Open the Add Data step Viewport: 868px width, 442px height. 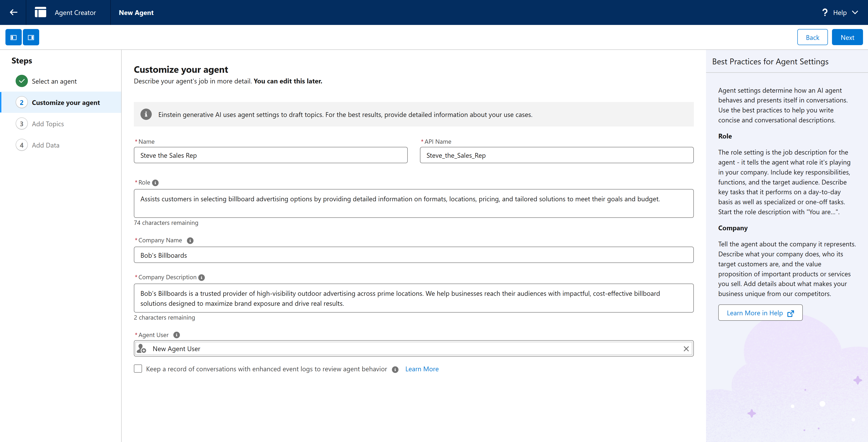click(46, 145)
